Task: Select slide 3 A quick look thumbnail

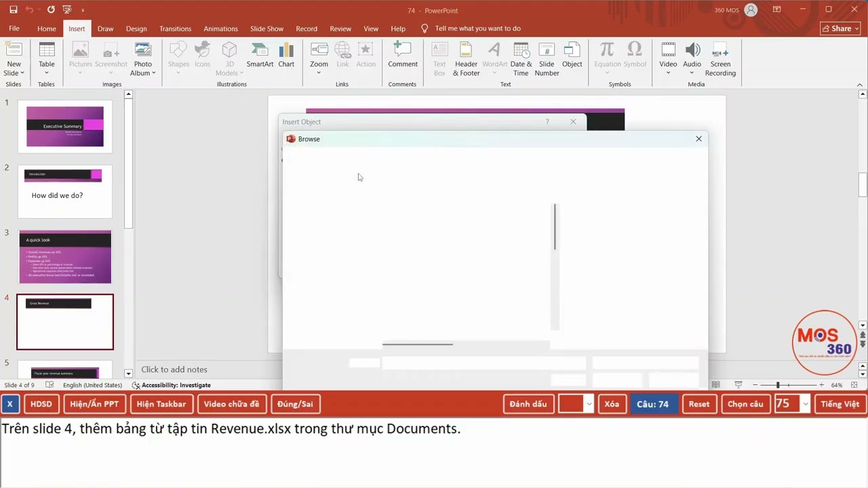Action: point(65,256)
